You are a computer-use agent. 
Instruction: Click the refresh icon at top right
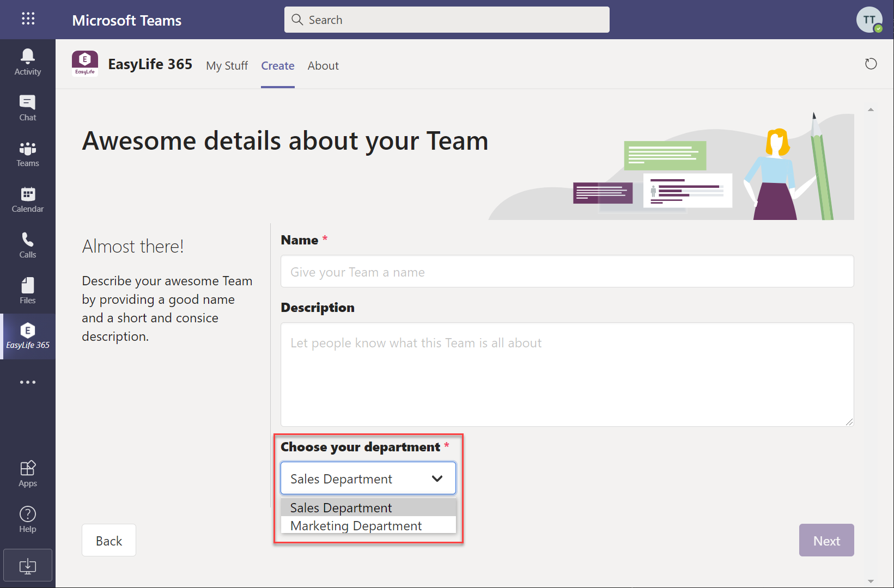871,64
